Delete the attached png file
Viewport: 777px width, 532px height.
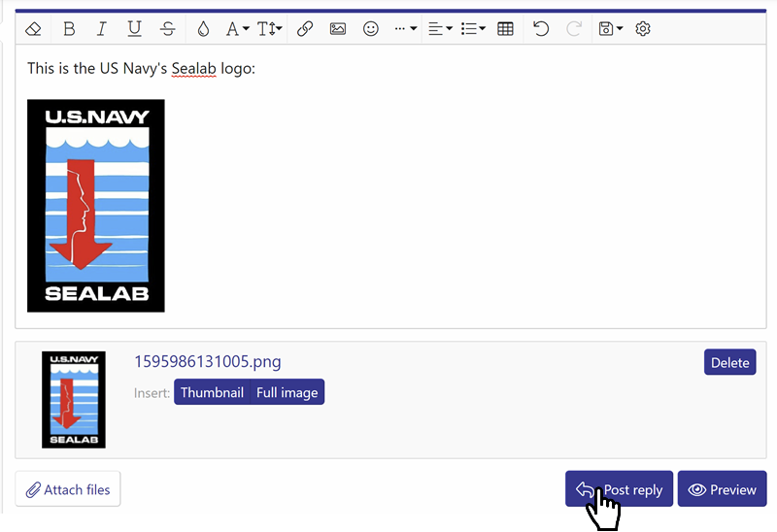click(x=730, y=362)
